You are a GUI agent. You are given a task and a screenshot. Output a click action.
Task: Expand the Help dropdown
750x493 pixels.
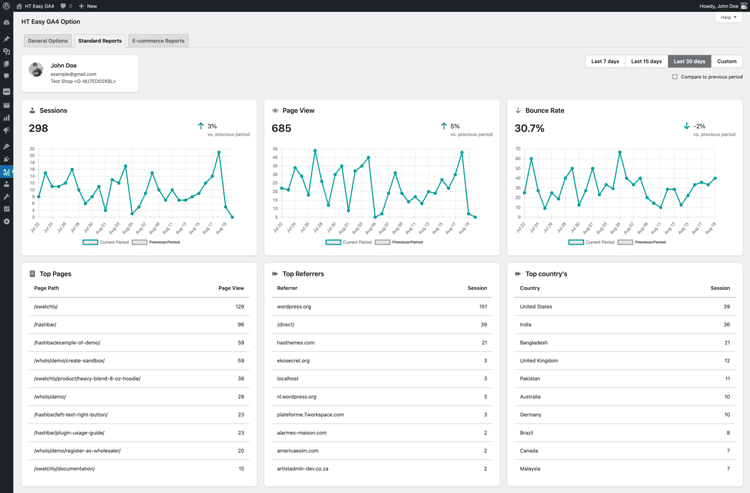[x=728, y=18]
